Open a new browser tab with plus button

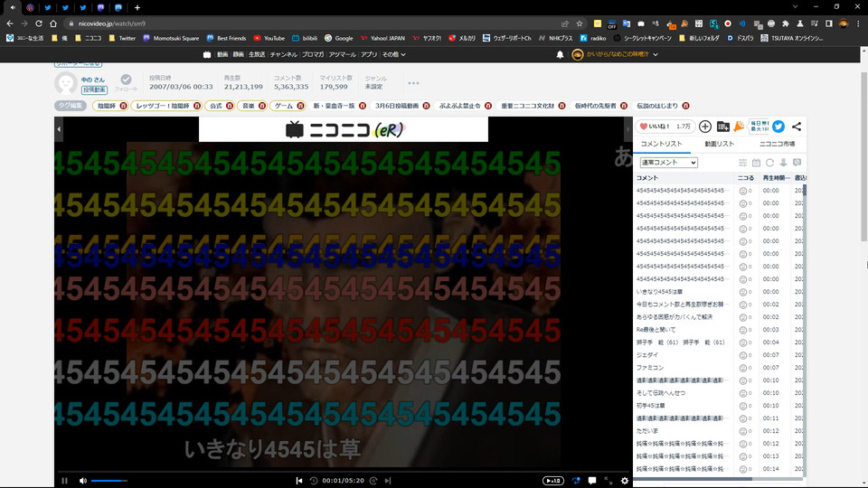pos(137,8)
